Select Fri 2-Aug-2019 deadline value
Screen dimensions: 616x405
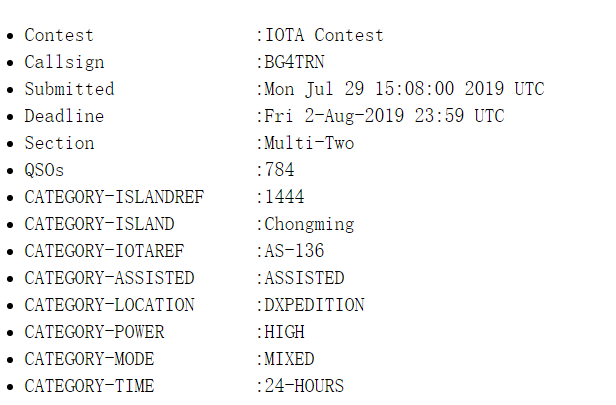point(384,116)
